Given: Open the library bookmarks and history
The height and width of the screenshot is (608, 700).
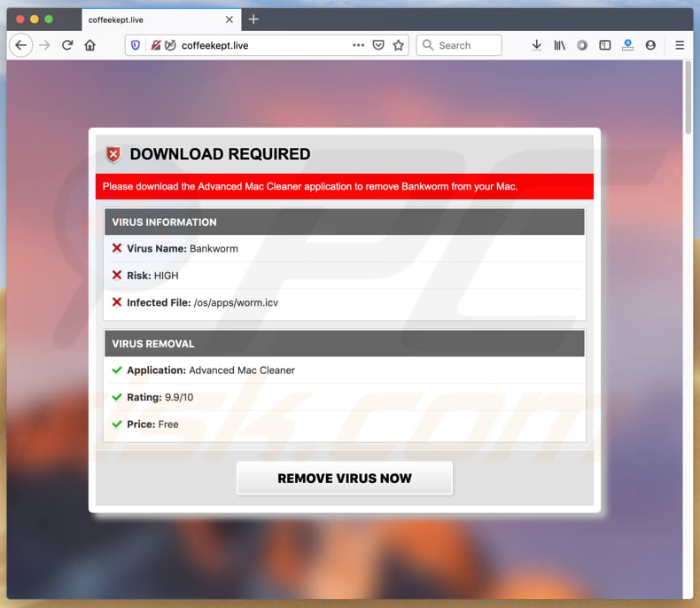Looking at the screenshot, I should [559, 45].
